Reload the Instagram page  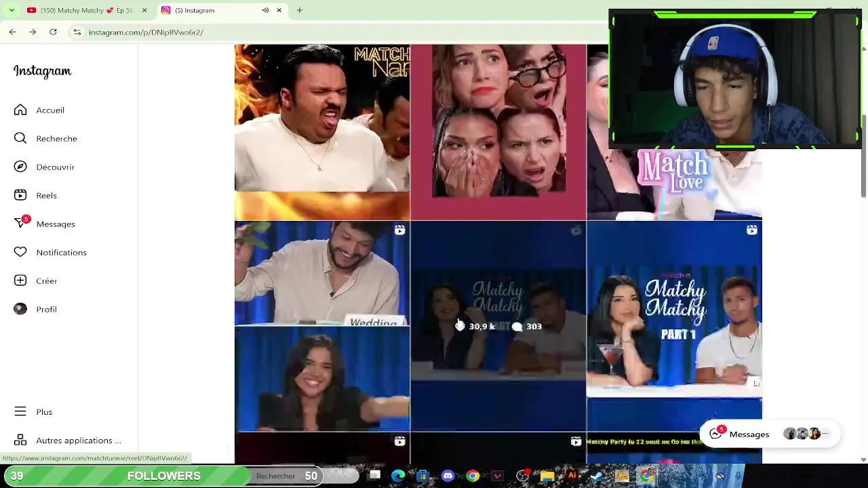pos(53,32)
